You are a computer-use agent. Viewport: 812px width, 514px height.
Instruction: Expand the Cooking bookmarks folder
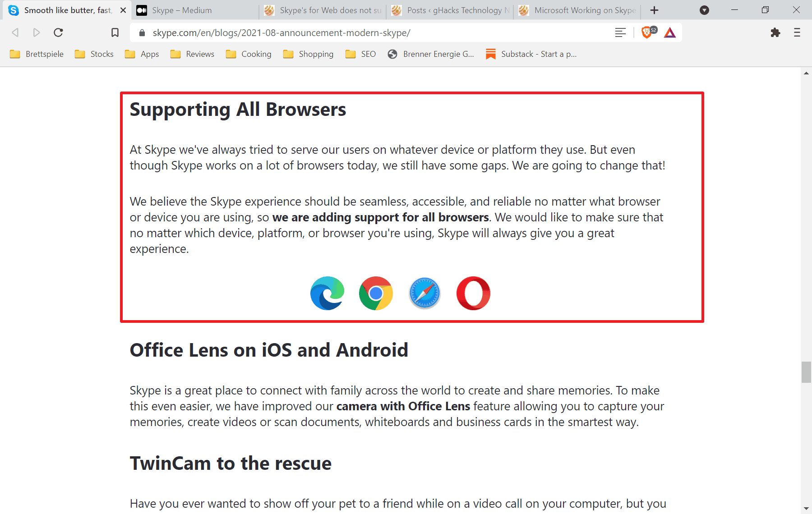256,54
